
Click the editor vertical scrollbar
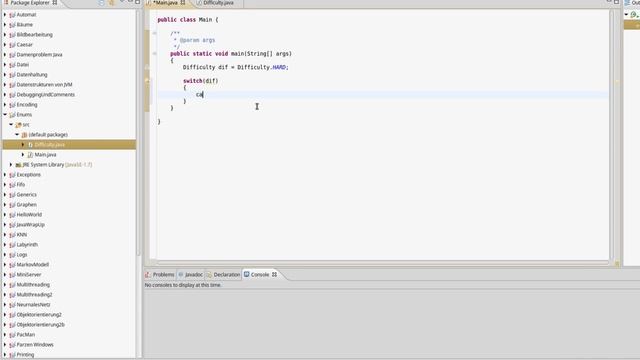(x=611, y=135)
